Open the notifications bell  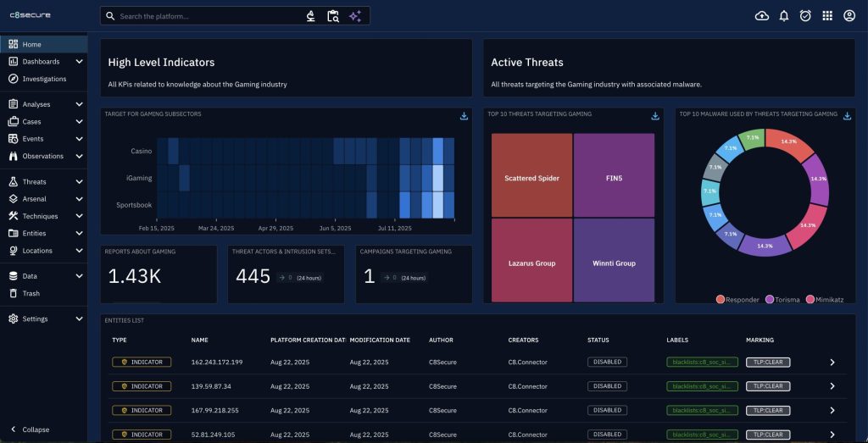783,16
